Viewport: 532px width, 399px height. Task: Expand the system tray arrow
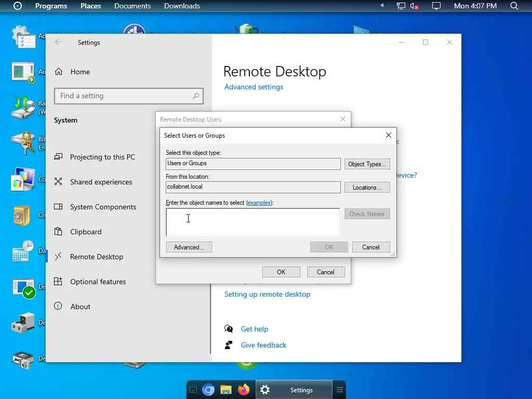pyautogui.click(x=382, y=5)
